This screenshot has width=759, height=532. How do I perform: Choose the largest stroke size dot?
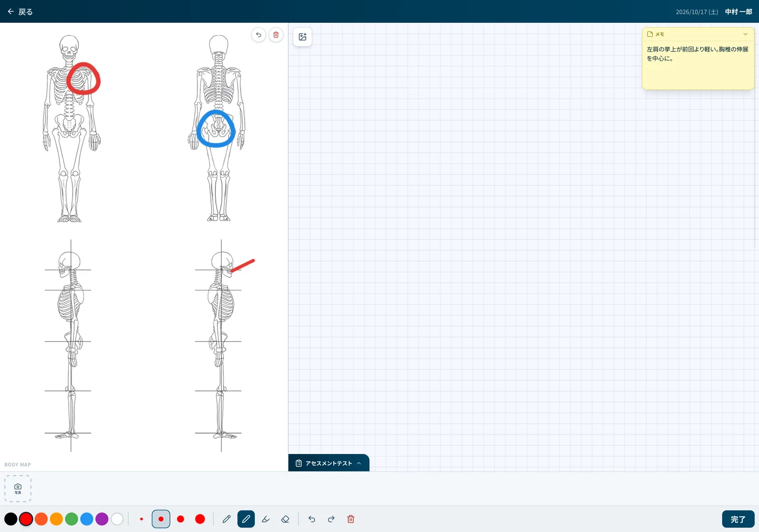[x=200, y=519]
